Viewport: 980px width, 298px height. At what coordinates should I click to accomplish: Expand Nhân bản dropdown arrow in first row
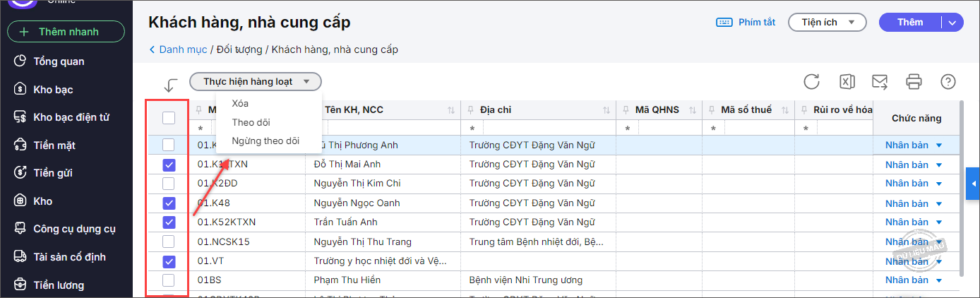[x=939, y=145]
